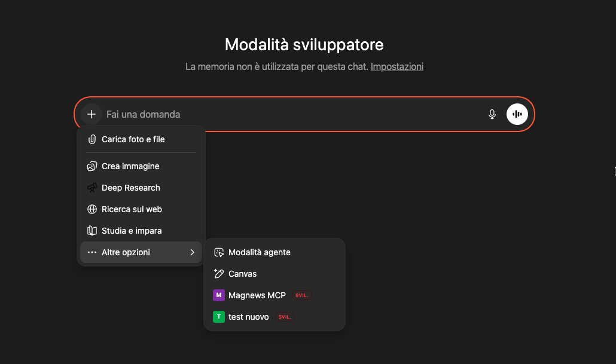Start voice mode with waveform button
Image resolution: width=616 pixels, height=364 pixels.
(x=517, y=114)
